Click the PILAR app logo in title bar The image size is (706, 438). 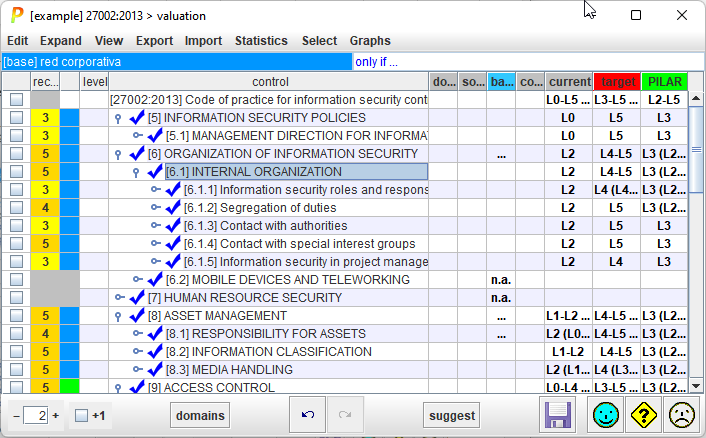17,15
